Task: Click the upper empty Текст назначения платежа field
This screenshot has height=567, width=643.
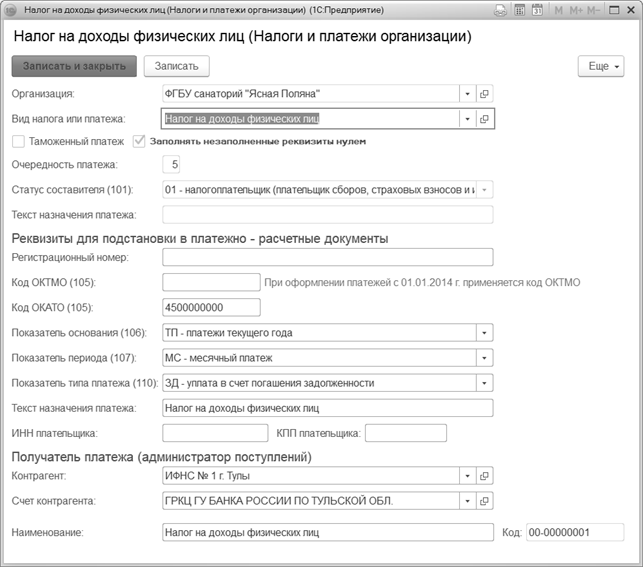Action: tap(328, 215)
